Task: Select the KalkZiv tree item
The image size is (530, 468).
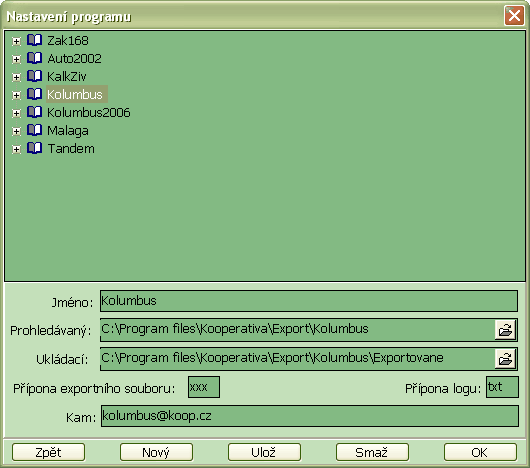Action: (67, 76)
